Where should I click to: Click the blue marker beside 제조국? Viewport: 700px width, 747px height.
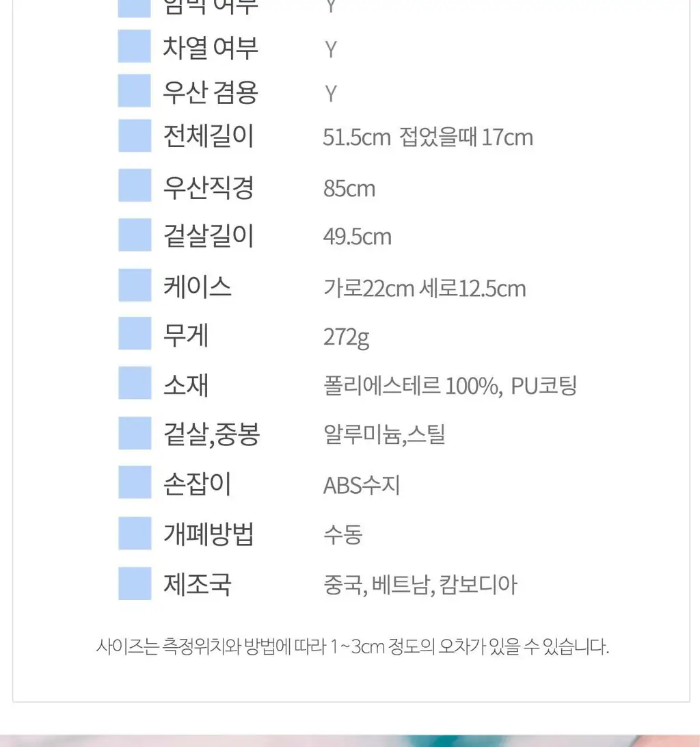pyautogui.click(x=135, y=583)
